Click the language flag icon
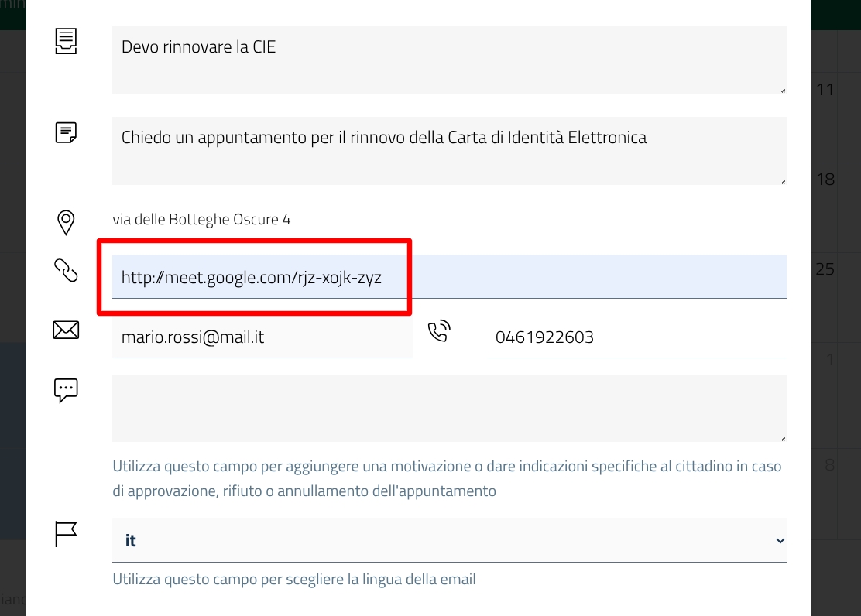Screen dimensions: 861x616 click(66, 534)
